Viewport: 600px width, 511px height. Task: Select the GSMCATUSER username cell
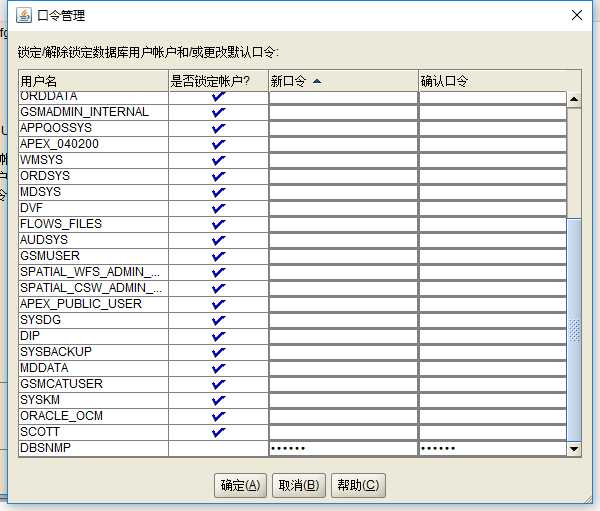click(x=93, y=384)
